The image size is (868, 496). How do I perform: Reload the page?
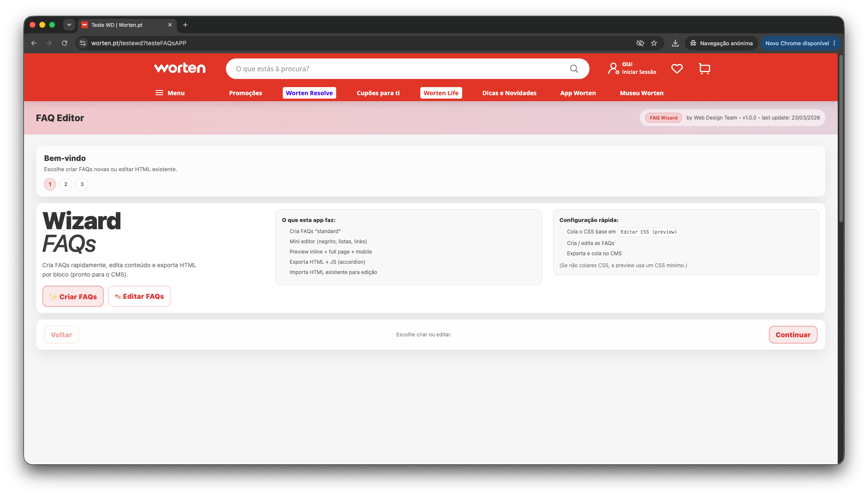[x=65, y=43]
